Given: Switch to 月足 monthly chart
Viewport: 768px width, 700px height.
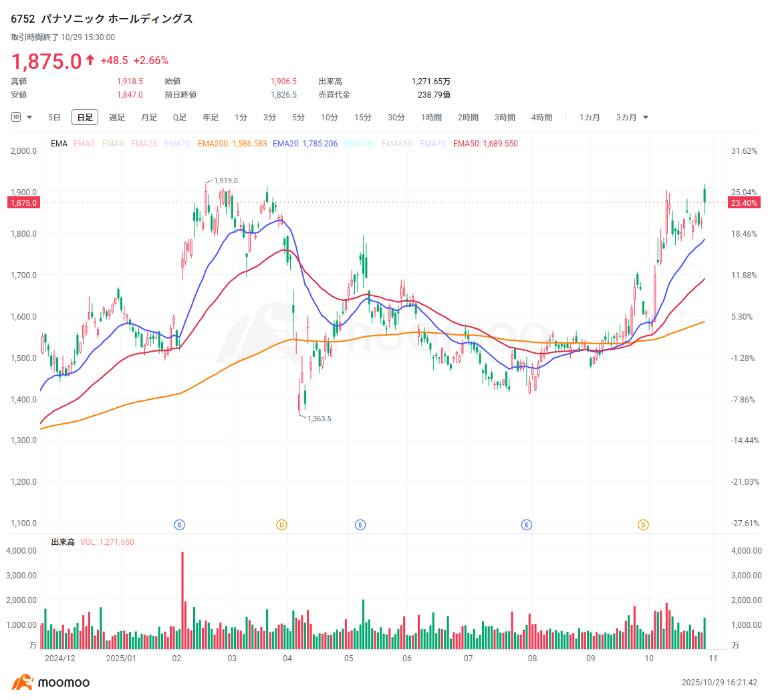Looking at the screenshot, I should (x=149, y=118).
